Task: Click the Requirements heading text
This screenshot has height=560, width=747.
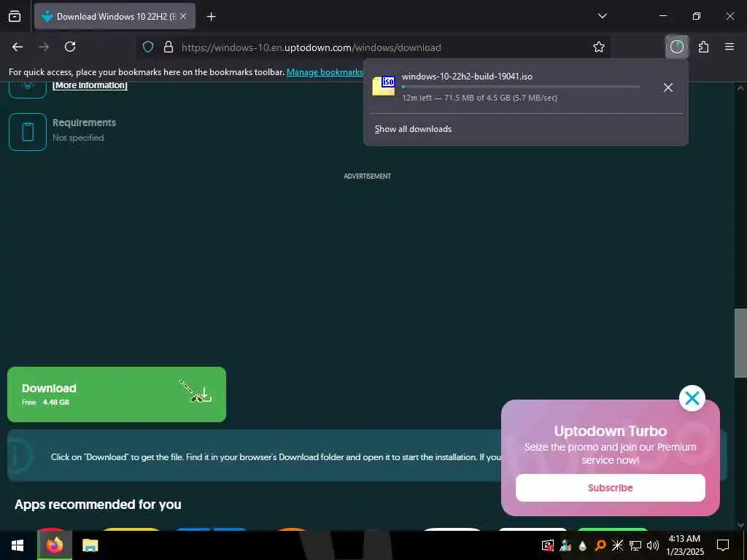Action: point(84,122)
